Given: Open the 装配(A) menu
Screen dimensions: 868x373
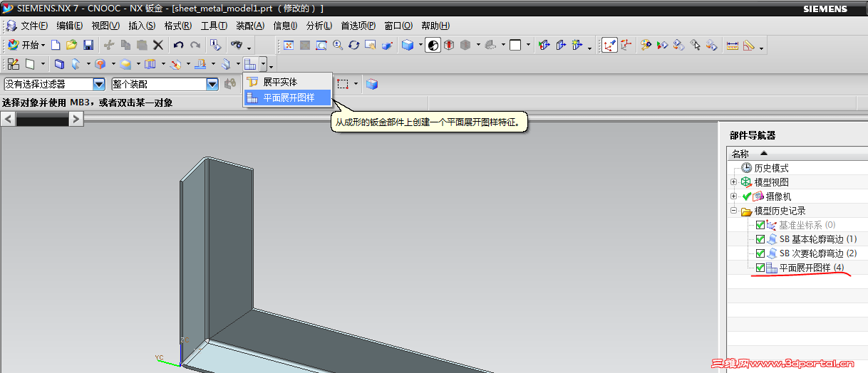Looking at the screenshot, I should (250, 26).
